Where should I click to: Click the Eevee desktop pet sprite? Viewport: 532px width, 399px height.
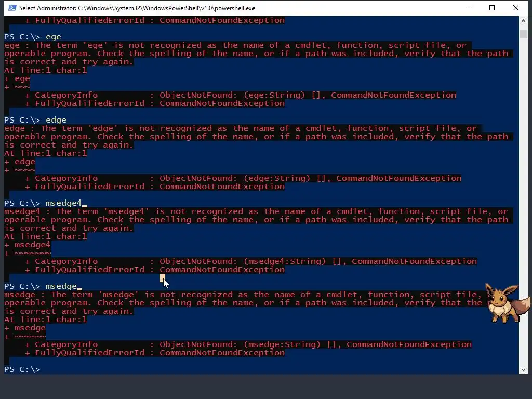tap(507, 303)
